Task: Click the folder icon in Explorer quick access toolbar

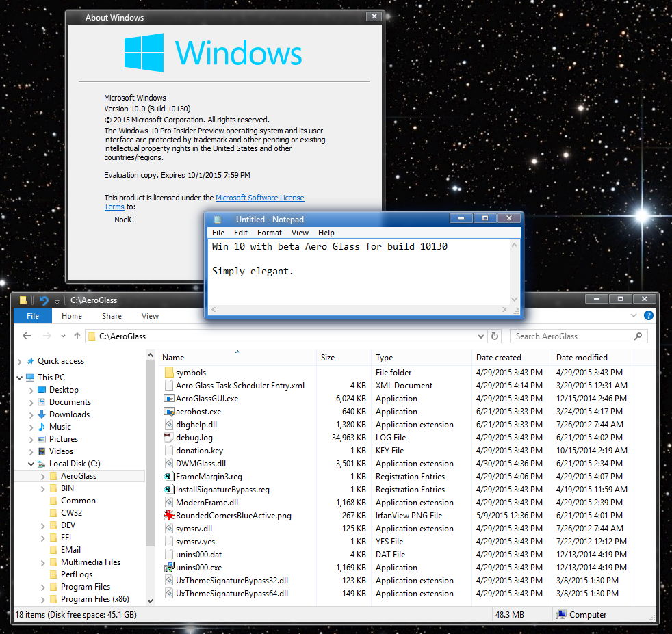Action: [x=23, y=300]
